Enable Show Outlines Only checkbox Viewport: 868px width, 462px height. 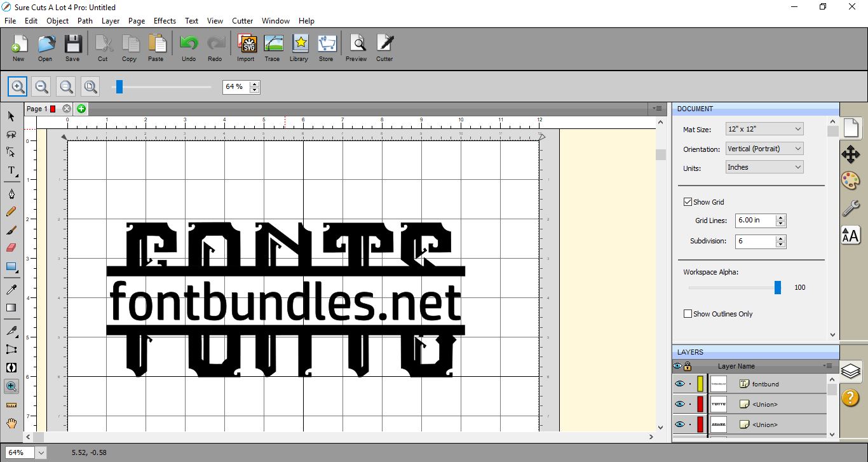click(x=688, y=314)
